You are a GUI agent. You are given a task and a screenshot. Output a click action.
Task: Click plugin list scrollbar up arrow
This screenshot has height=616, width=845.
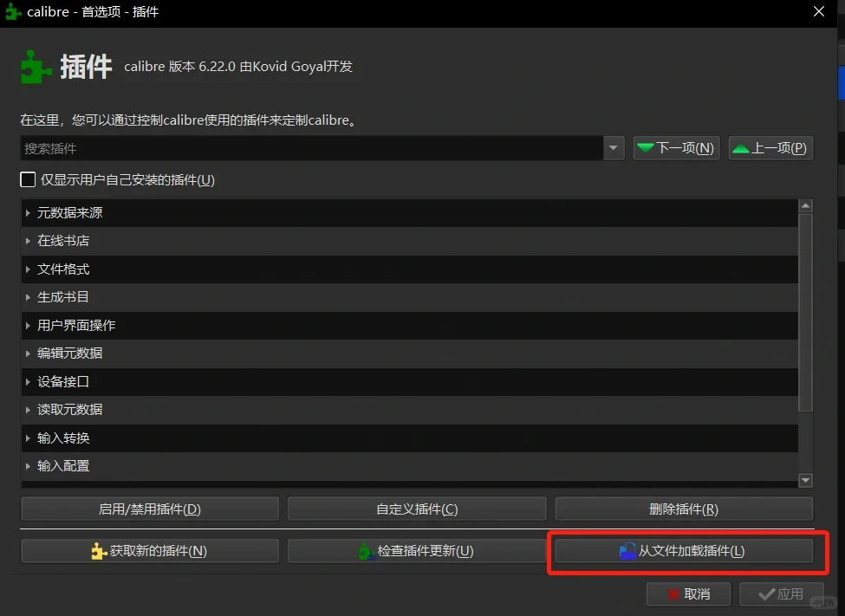[x=805, y=206]
